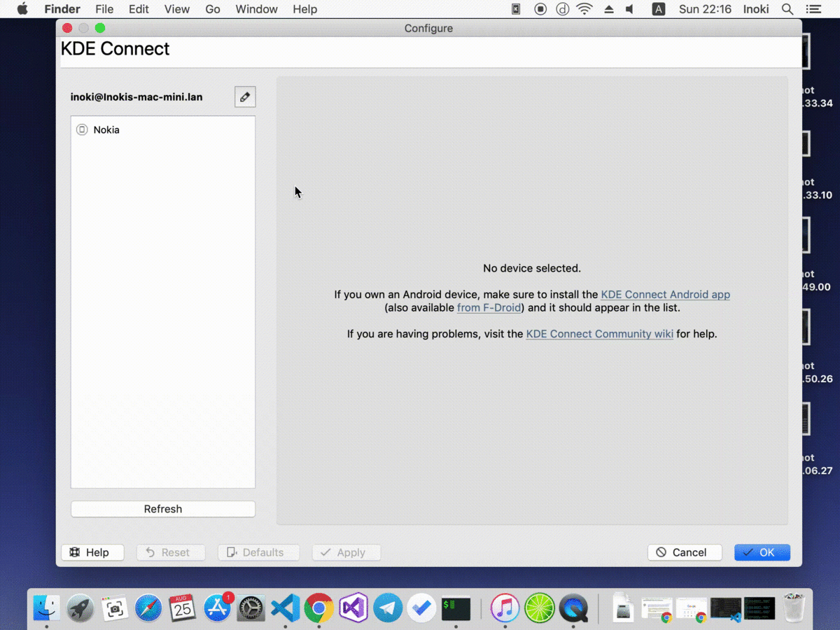The height and width of the screenshot is (630, 840).
Task: Click the KDE Connect menu bar status icon
Action: point(516,9)
